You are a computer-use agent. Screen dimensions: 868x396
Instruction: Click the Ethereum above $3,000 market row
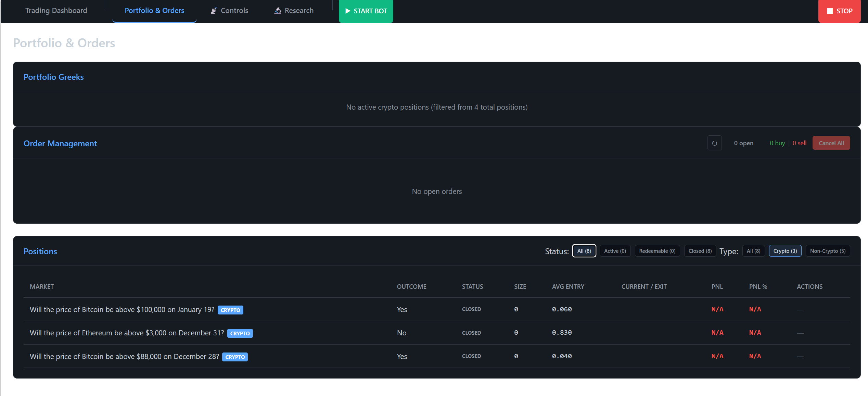437,333
